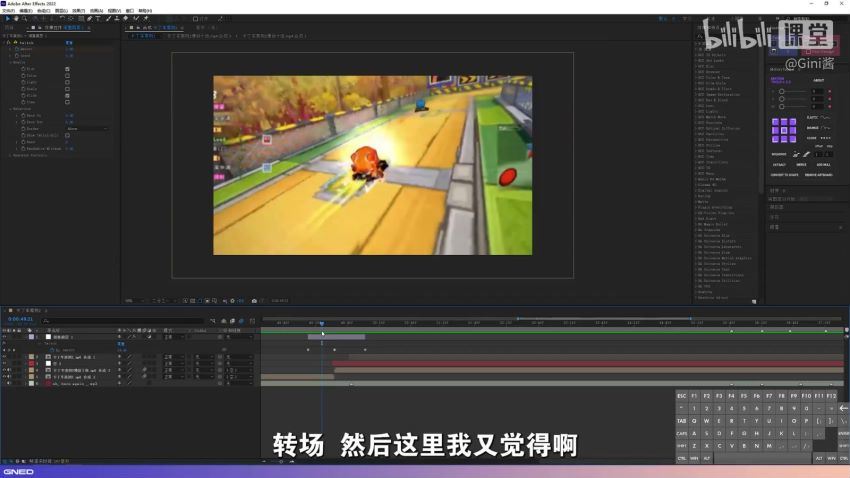The height and width of the screenshot is (478, 850).
Task: Click the comp mini-flowchart icon in timeline header
Action: click(x=212, y=321)
